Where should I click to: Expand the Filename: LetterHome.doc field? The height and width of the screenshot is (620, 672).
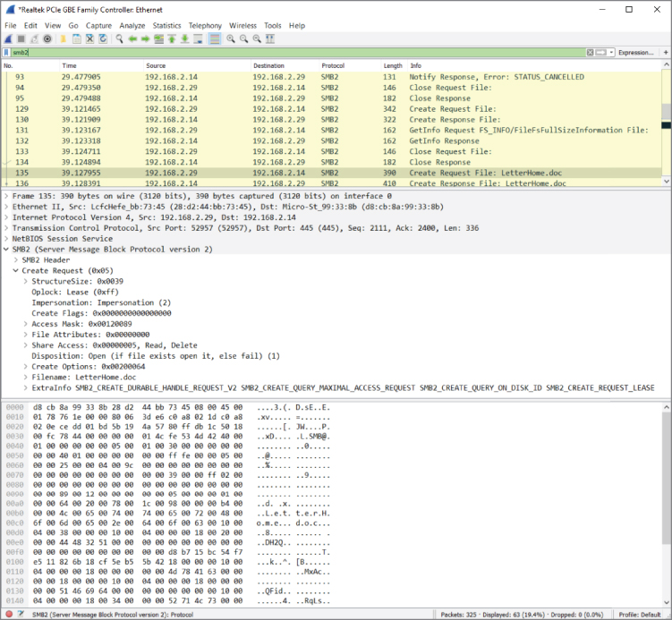tap(25, 378)
